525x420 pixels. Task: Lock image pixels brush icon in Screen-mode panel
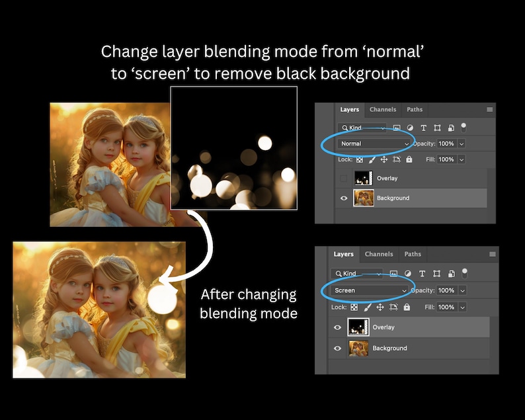367,307
